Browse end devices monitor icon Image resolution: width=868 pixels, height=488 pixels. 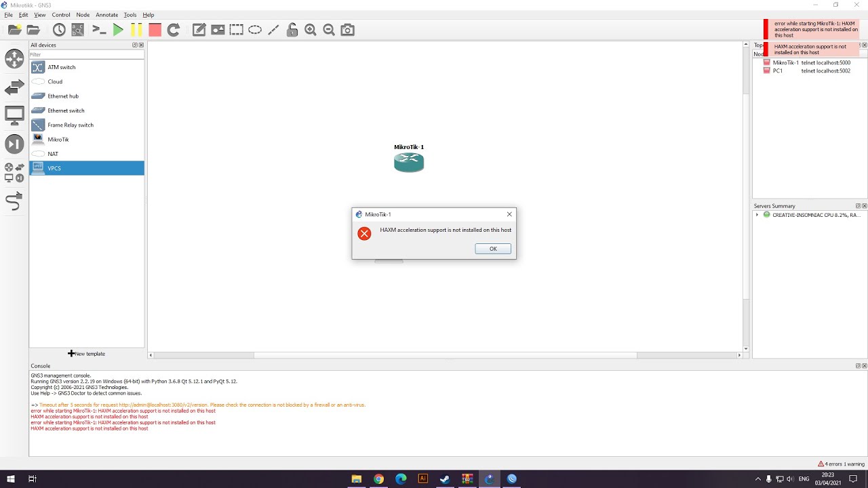click(x=14, y=115)
